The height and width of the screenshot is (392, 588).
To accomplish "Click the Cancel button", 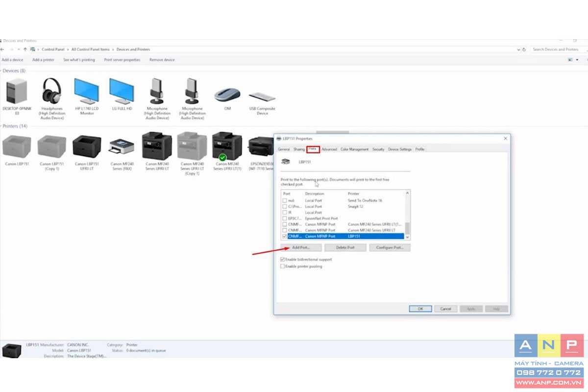I will pyautogui.click(x=446, y=309).
